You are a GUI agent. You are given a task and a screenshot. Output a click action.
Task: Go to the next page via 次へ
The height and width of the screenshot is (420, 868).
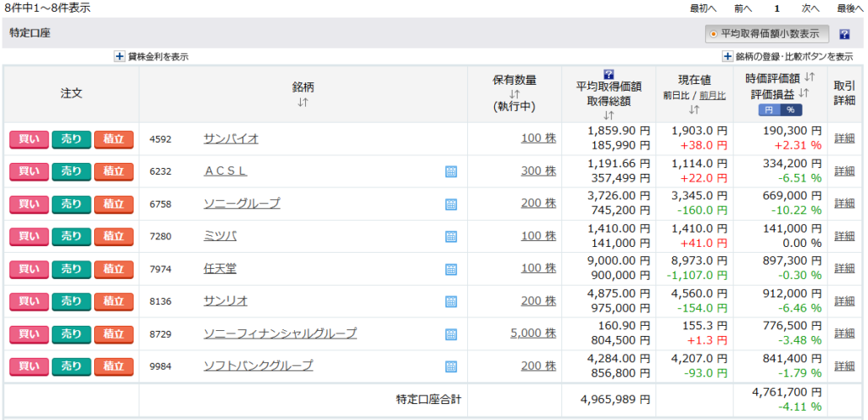(810, 8)
